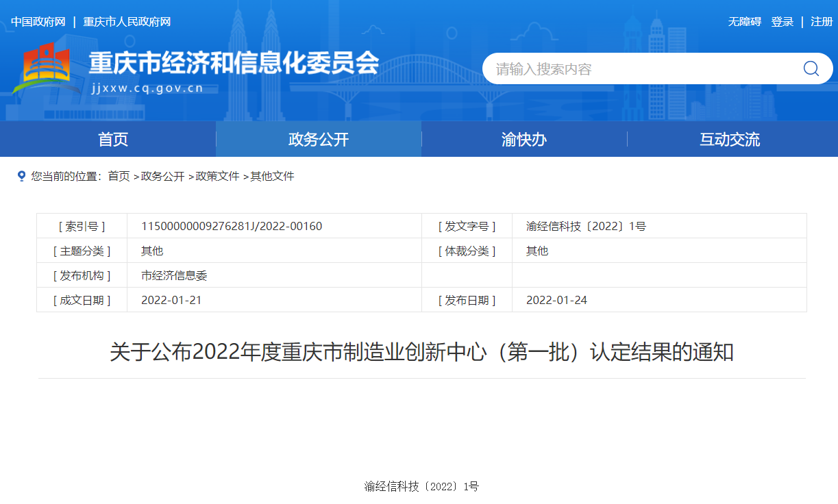This screenshot has width=838, height=504.
Task: Open the 中国政府网 link
Action: [38, 22]
